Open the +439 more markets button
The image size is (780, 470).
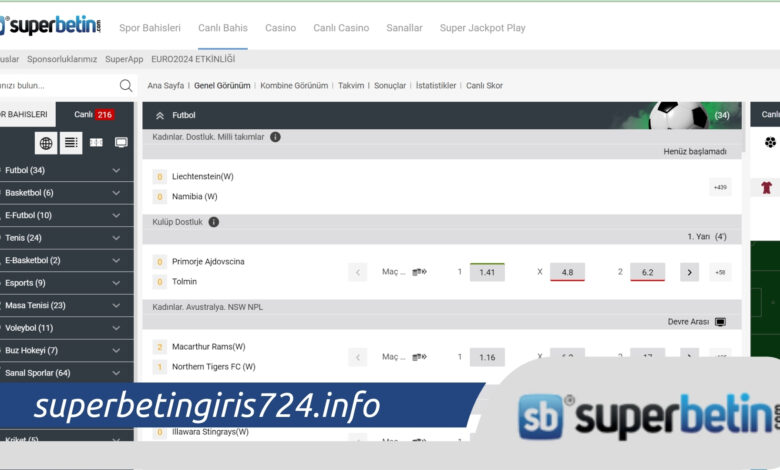719,187
